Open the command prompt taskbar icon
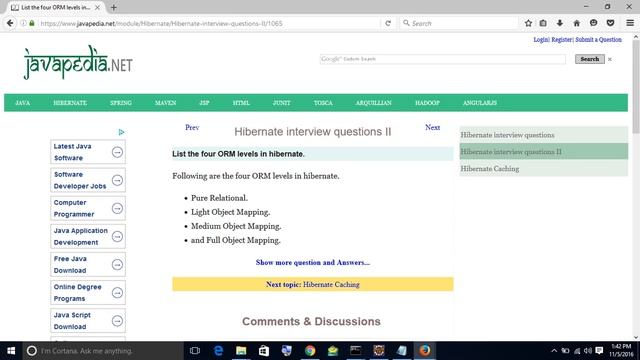Image resolution: width=640 pixels, height=360 pixels. (x=356, y=351)
